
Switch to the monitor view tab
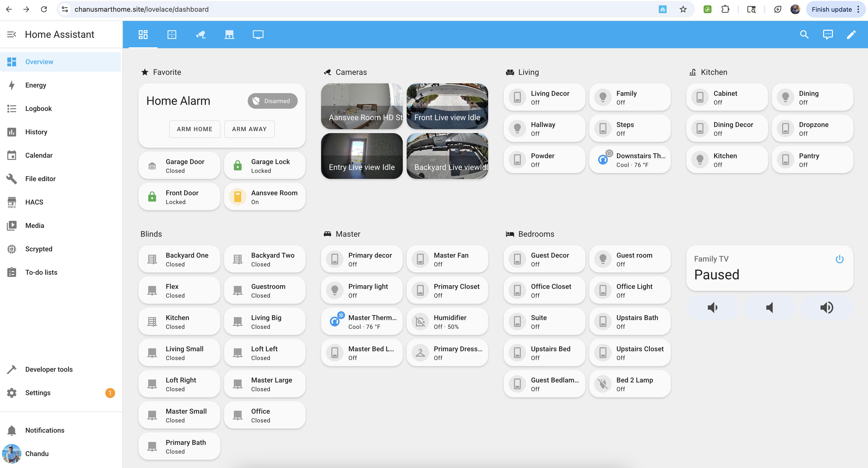258,35
